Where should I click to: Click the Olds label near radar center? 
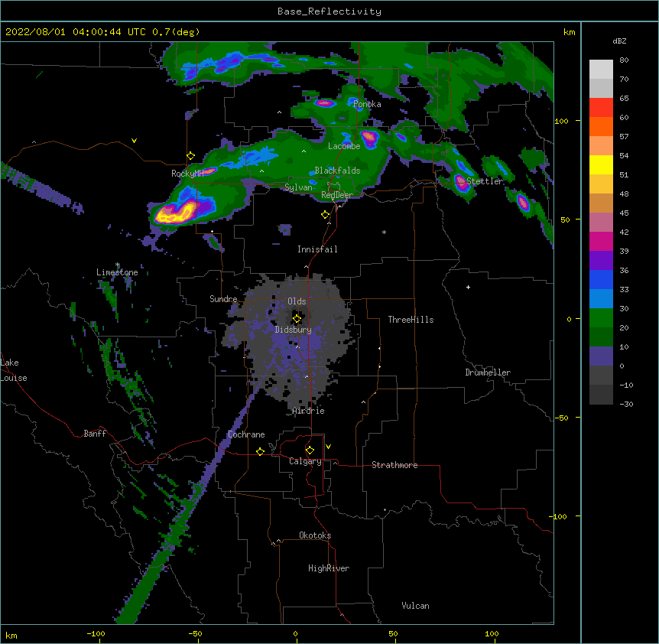click(x=297, y=301)
